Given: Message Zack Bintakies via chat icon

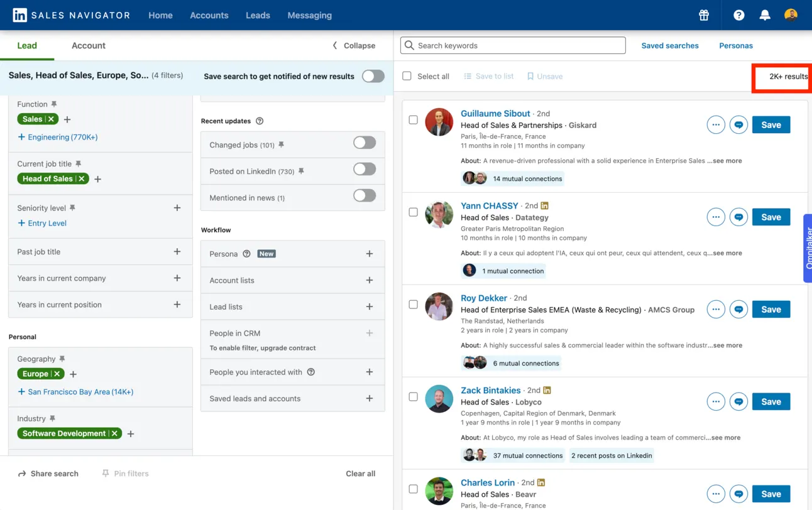Looking at the screenshot, I should 738,401.
